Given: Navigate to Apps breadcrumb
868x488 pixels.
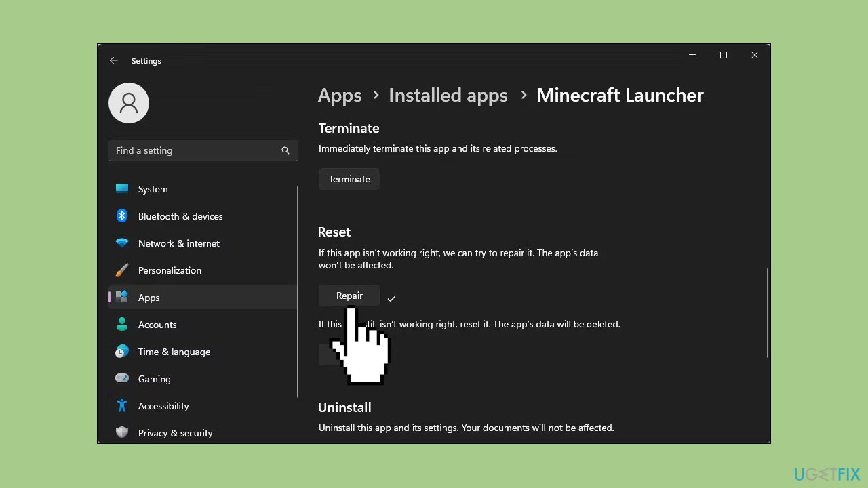Looking at the screenshot, I should click(340, 96).
